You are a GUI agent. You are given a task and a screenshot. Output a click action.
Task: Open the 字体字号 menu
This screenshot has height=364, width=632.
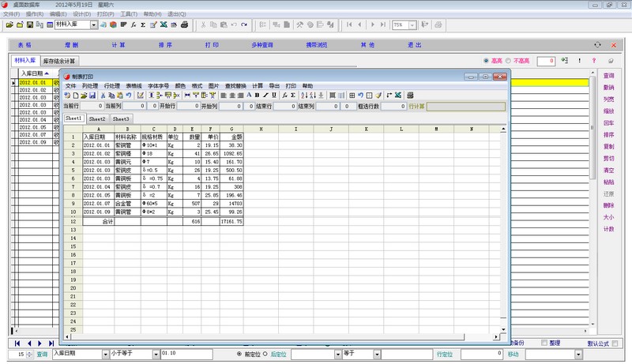click(158, 85)
